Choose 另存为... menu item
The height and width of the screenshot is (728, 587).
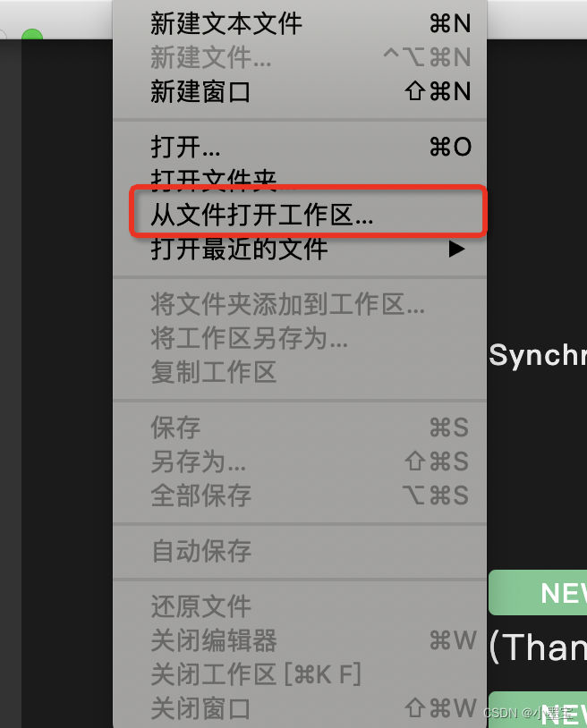pyautogui.click(x=300, y=461)
